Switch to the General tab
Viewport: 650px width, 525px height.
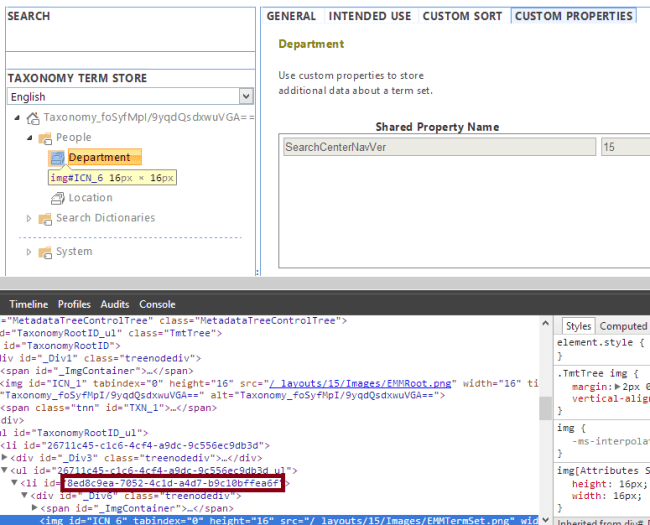[x=291, y=16]
